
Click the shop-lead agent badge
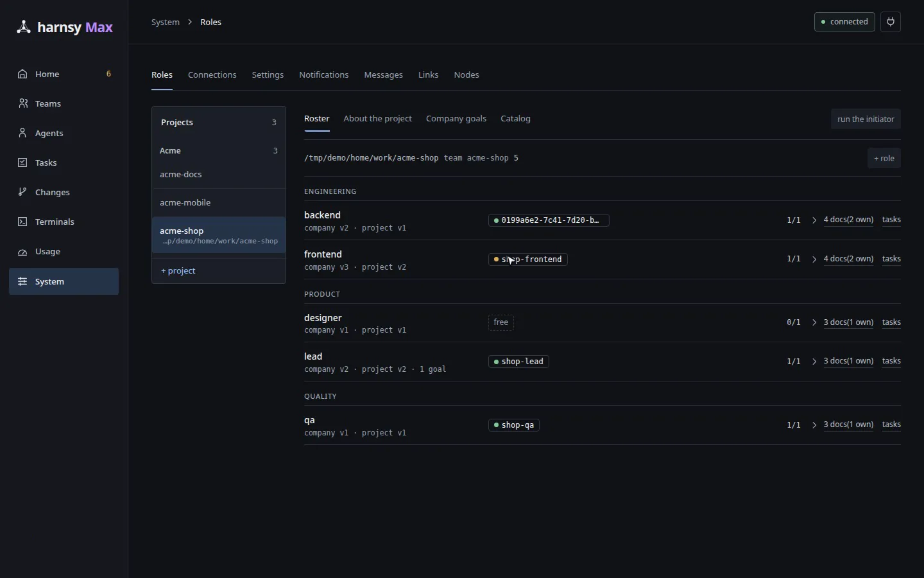click(x=518, y=362)
